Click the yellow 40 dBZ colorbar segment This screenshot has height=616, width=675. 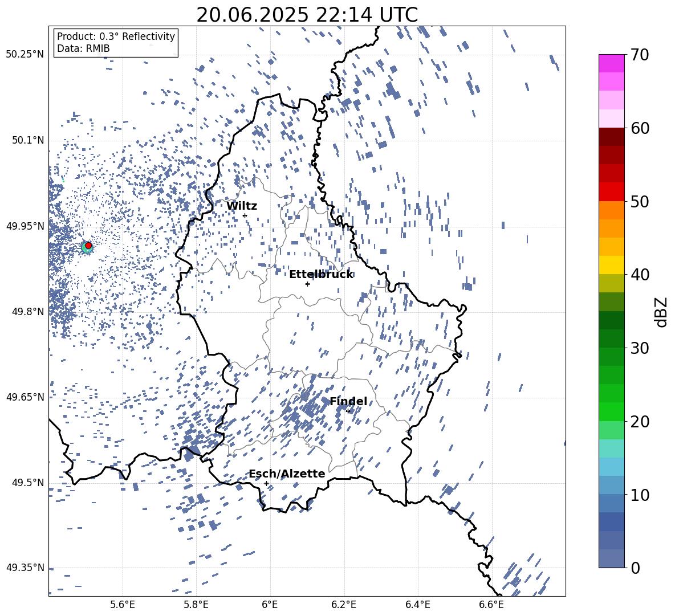pos(611,265)
